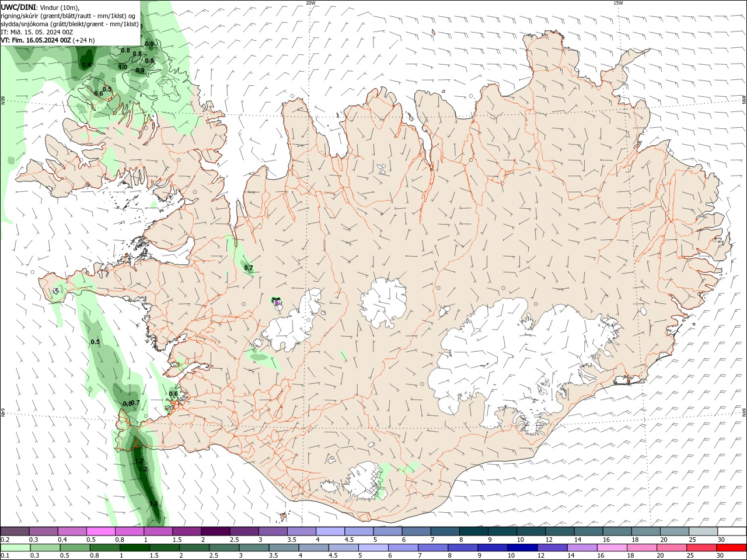Click the bottom-row green swatch between 0.5 and 0.8
The width and height of the screenshot is (747, 560).
point(76,548)
